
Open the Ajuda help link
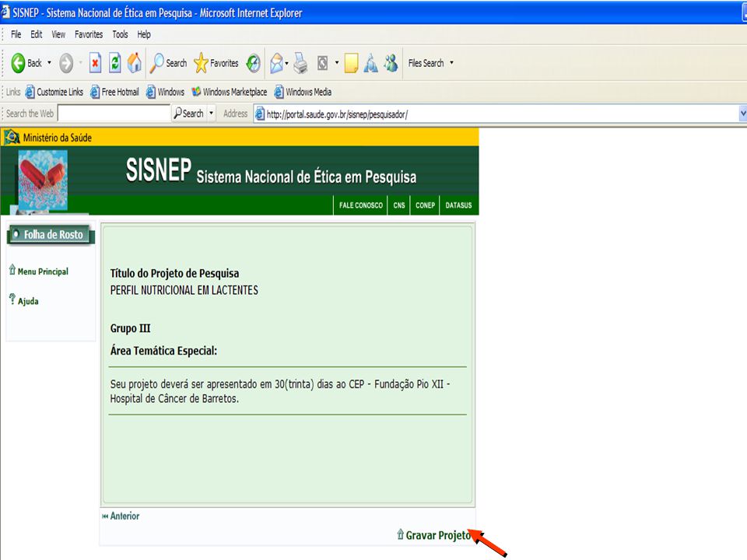click(x=28, y=301)
